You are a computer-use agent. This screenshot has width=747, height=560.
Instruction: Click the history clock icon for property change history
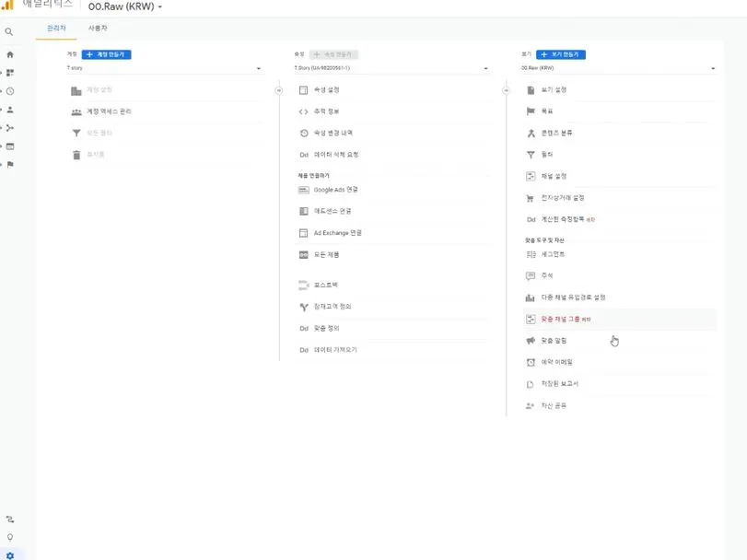tap(304, 134)
